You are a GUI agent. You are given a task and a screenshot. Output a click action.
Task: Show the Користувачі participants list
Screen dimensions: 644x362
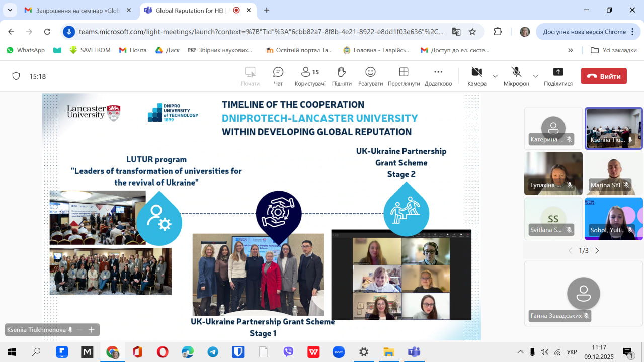click(310, 76)
